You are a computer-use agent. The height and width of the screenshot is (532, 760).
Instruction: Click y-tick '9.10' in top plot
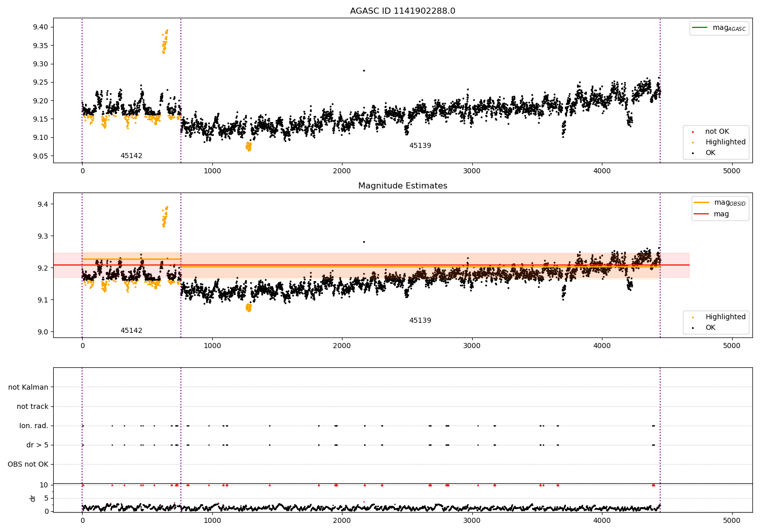(40, 138)
